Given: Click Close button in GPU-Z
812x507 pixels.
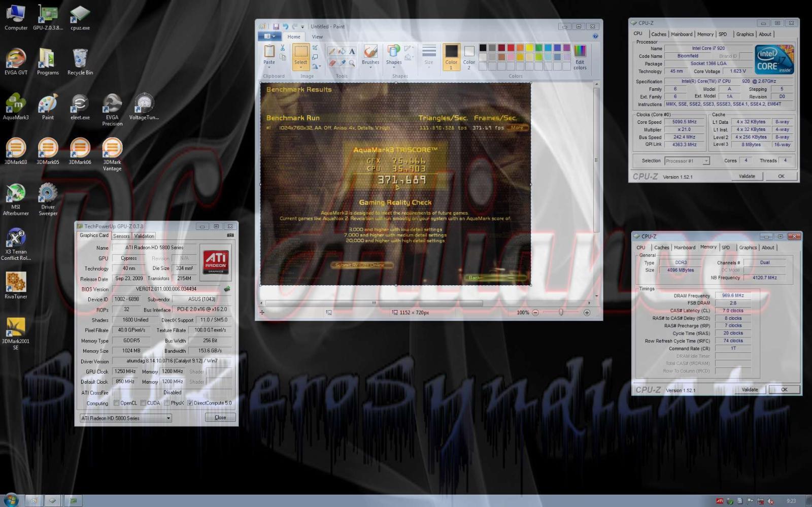Looking at the screenshot, I should [x=220, y=417].
